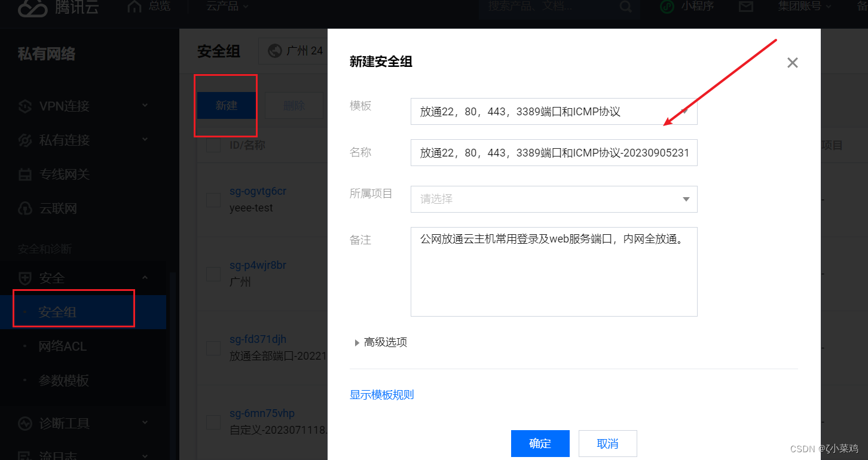Image resolution: width=868 pixels, height=460 pixels.
Task: Close the 新建安全组 dialog
Action: 793,63
